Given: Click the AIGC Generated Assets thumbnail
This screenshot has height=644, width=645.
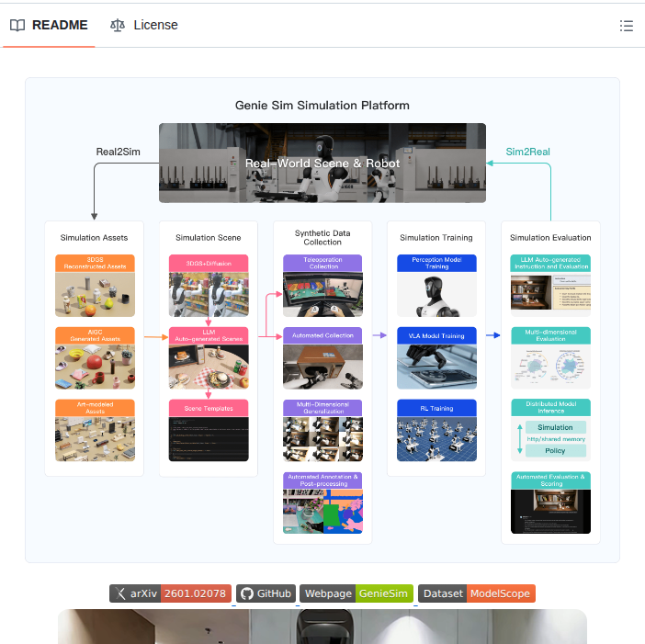Looking at the screenshot, I should coord(95,366).
